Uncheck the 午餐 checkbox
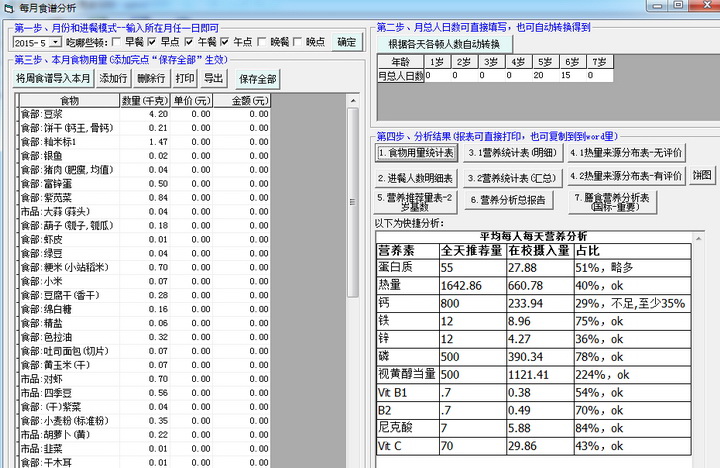This screenshot has height=468, width=720. pyautogui.click(x=189, y=42)
